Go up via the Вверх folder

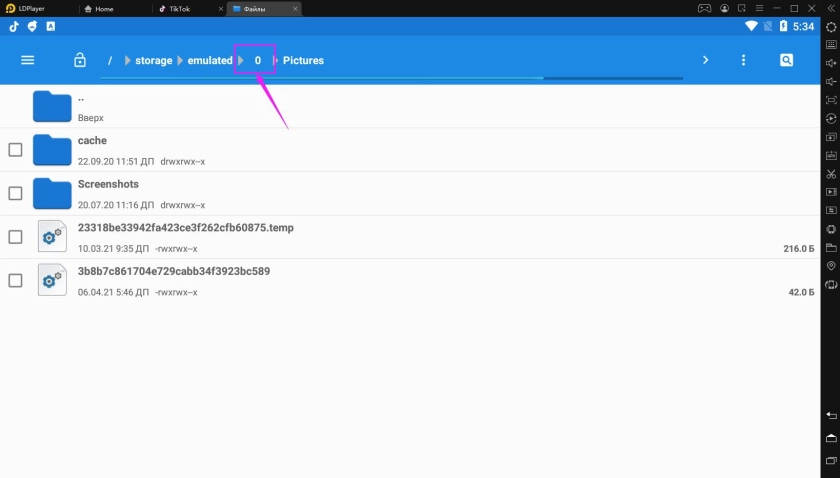(x=52, y=106)
